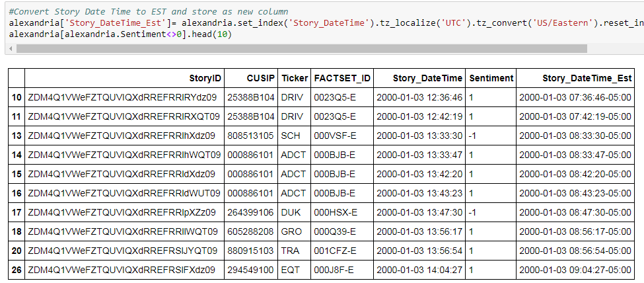
Task: Select row index 10
Action: (x=17, y=97)
